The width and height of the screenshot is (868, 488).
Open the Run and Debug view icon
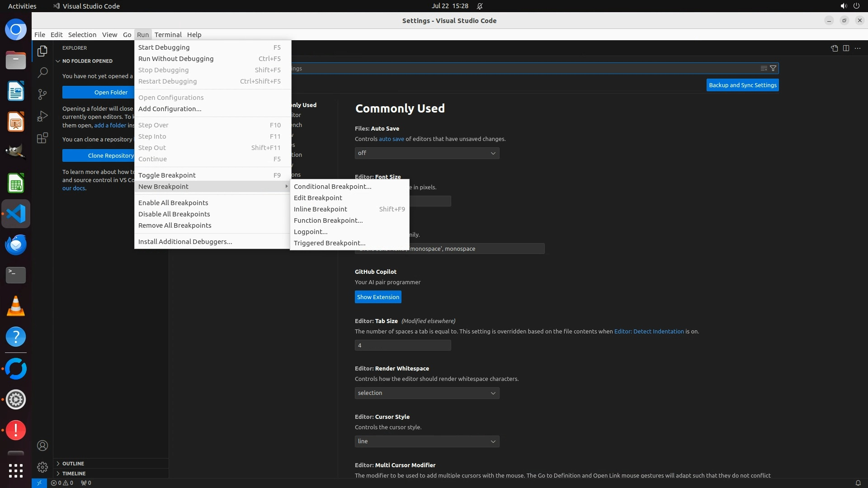tap(42, 116)
